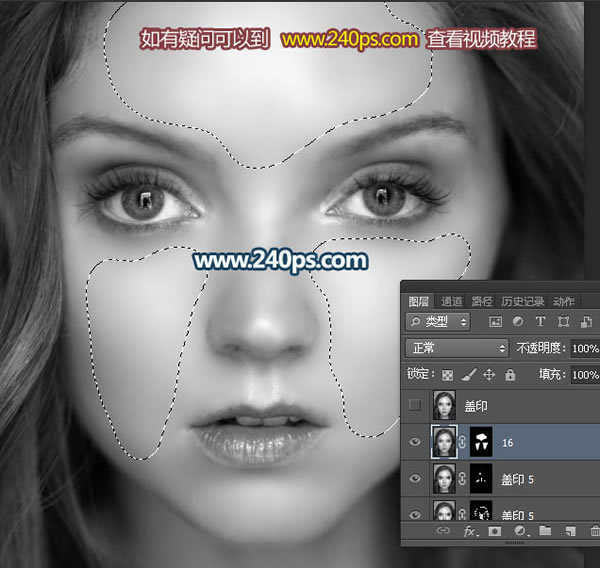The width and height of the screenshot is (600, 568).
Task: Click the chain link on 盖印 5 below layer 16
Action: (x=462, y=479)
